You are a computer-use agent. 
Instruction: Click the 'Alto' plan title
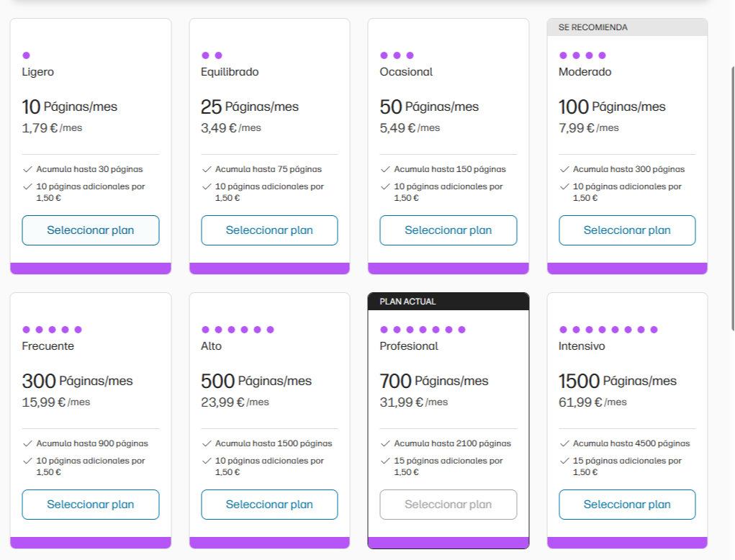pyautogui.click(x=212, y=346)
